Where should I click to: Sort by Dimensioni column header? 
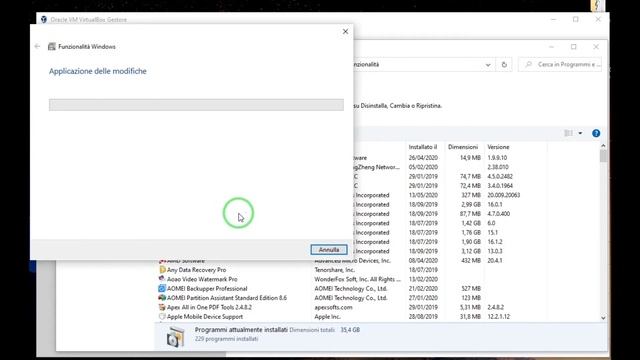click(463, 147)
